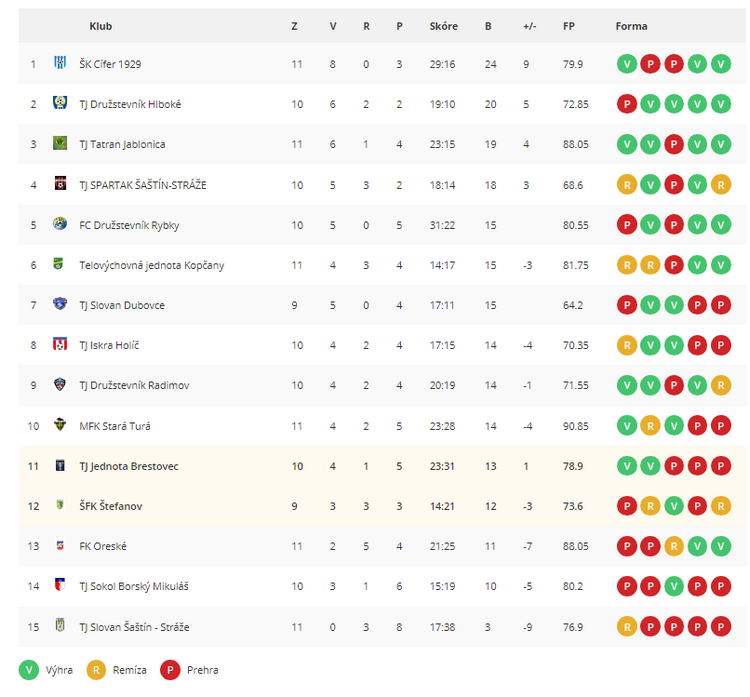Image resolution: width=750 pixels, height=697 pixels.
Task: Click FK Oreské's last green V form badge
Action: [x=721, y=546]
